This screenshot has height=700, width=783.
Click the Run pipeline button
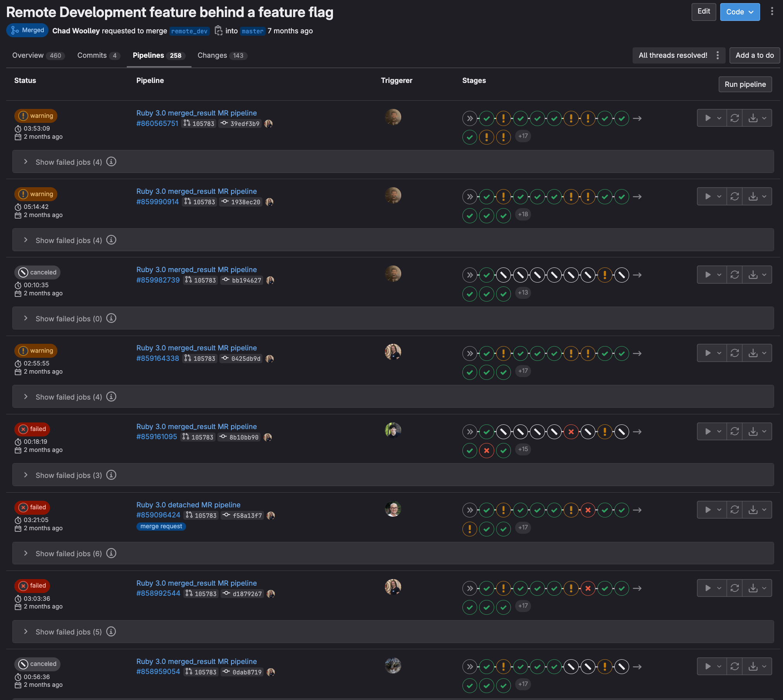click(745, 84)
